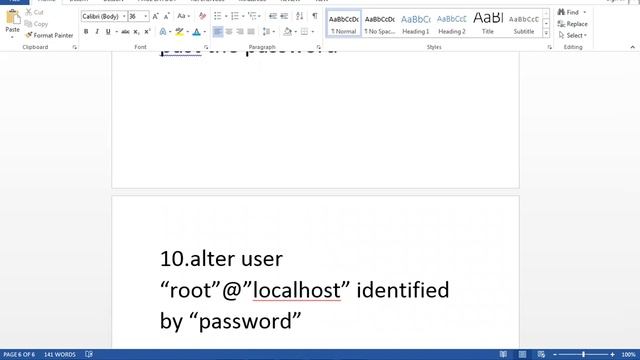
Task: Select the Normal style
Action: pyautogui.click(x=344, y=24)
